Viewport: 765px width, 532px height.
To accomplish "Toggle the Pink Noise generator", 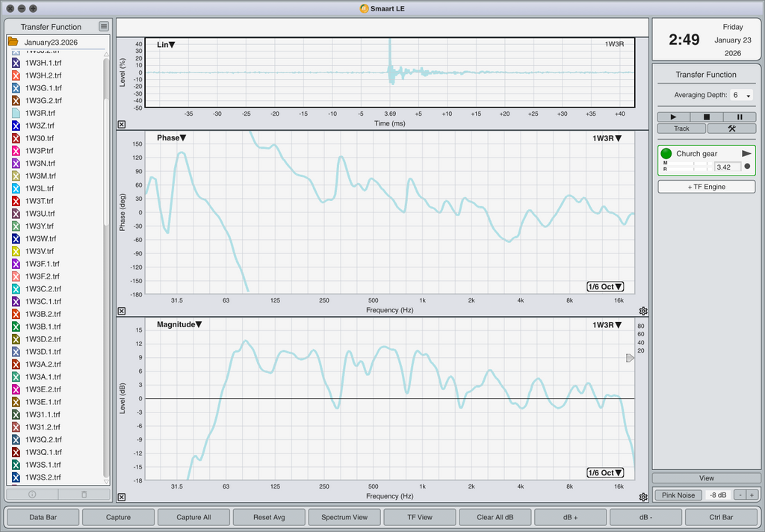I will (x=678, y=495).
